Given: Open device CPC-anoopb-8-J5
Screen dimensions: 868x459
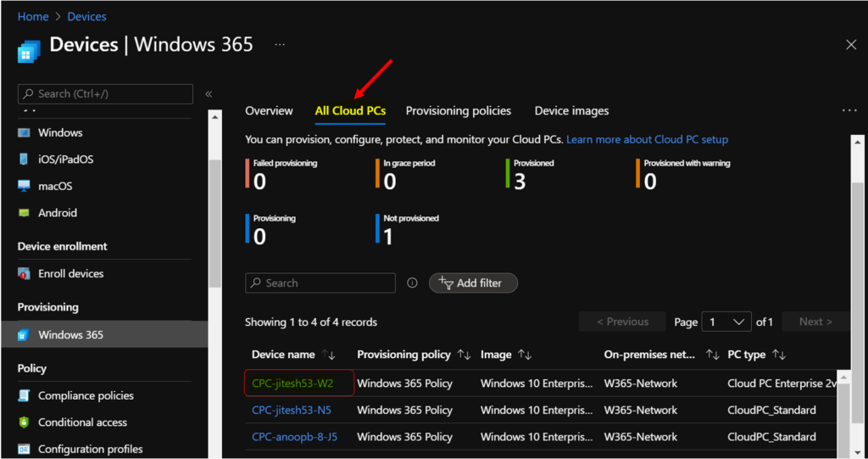Looking at the screenshot, I should click(294, 437).
